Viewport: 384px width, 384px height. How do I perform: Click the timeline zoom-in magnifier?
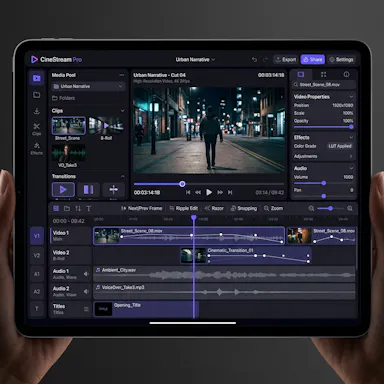point(350,208)
